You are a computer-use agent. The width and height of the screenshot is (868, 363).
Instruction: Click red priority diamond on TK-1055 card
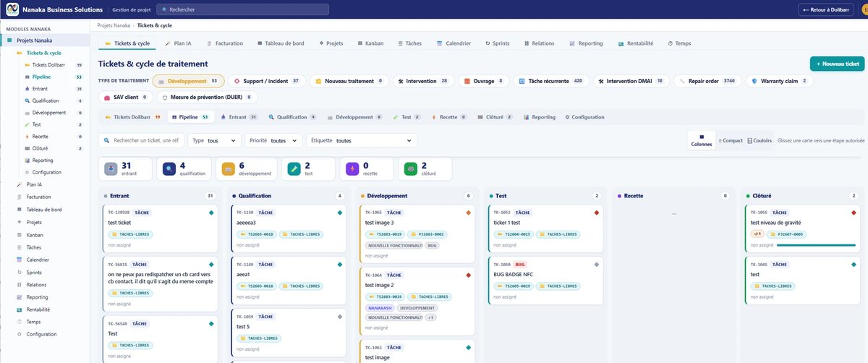[854, 213]
